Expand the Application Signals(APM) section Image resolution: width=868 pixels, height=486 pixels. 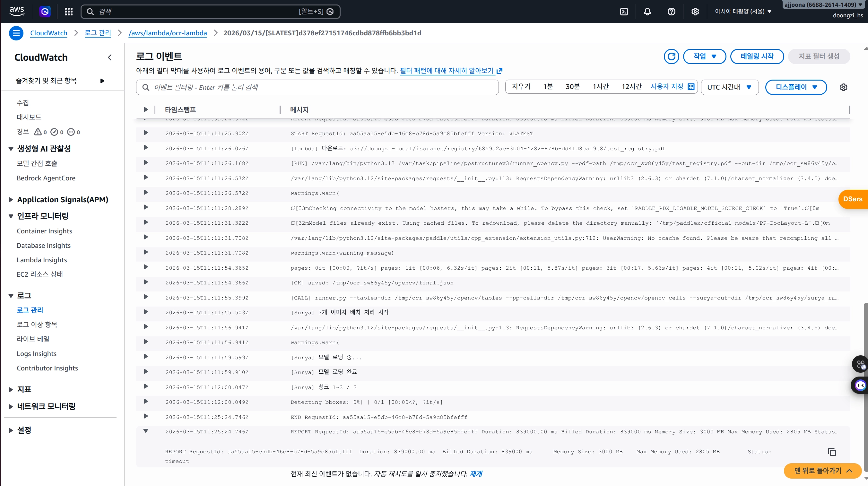[11, 200]
